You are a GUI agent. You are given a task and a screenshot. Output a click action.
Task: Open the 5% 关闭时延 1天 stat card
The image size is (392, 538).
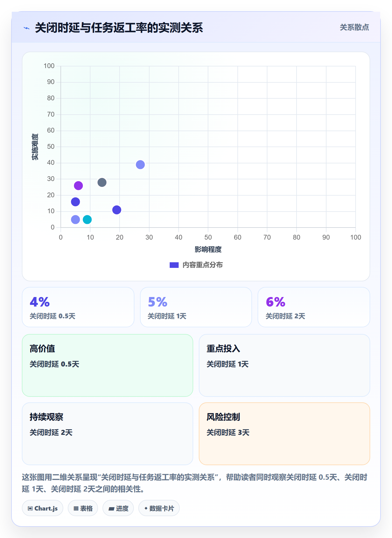tap(196, 307)
